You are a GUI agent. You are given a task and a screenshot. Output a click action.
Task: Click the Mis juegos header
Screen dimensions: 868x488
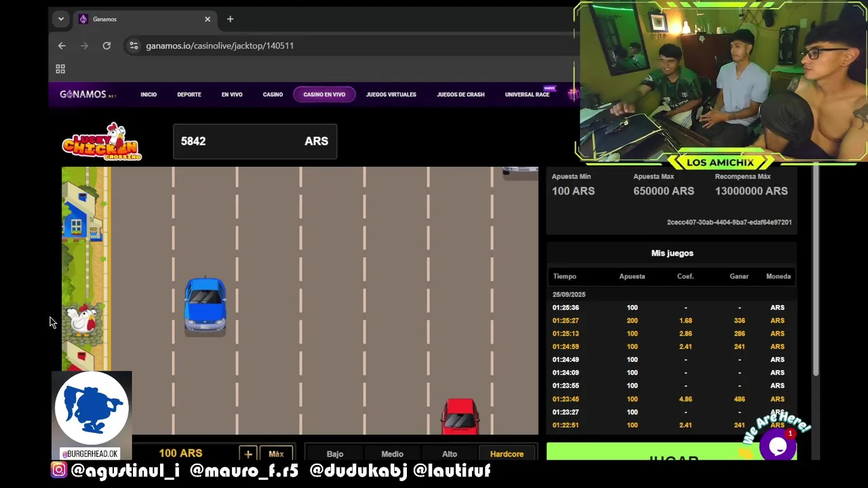pyautogui.click(x=672, y=253)
